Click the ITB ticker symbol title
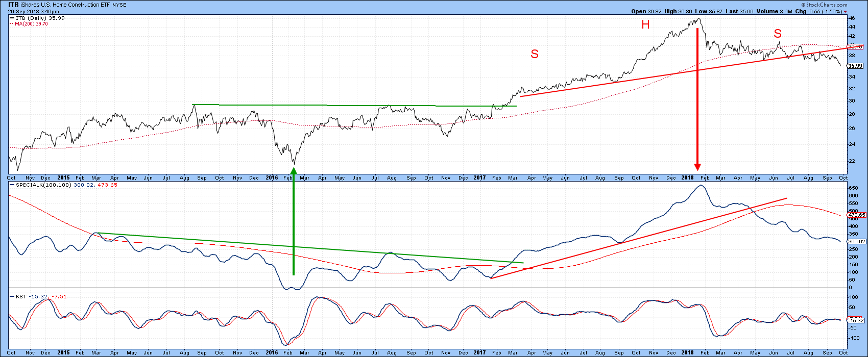Image resolution: width=868 pixels, height=357 pixels. [x=14, y=4]
